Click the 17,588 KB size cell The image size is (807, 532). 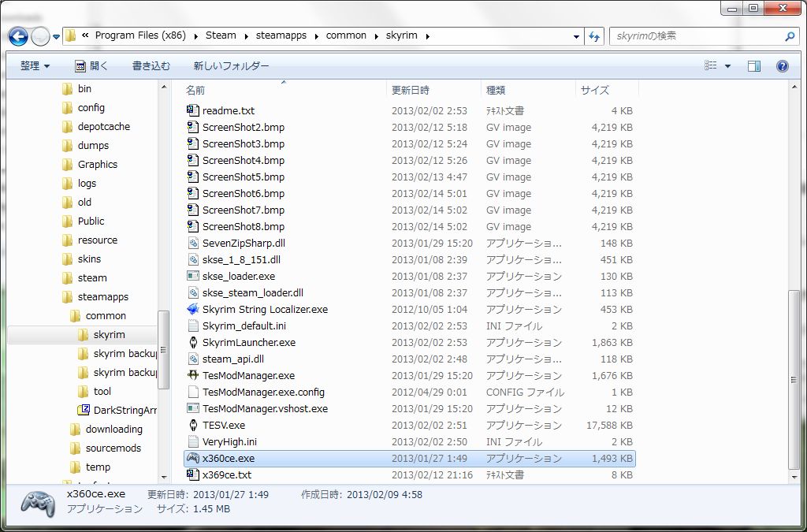[609, 425]
